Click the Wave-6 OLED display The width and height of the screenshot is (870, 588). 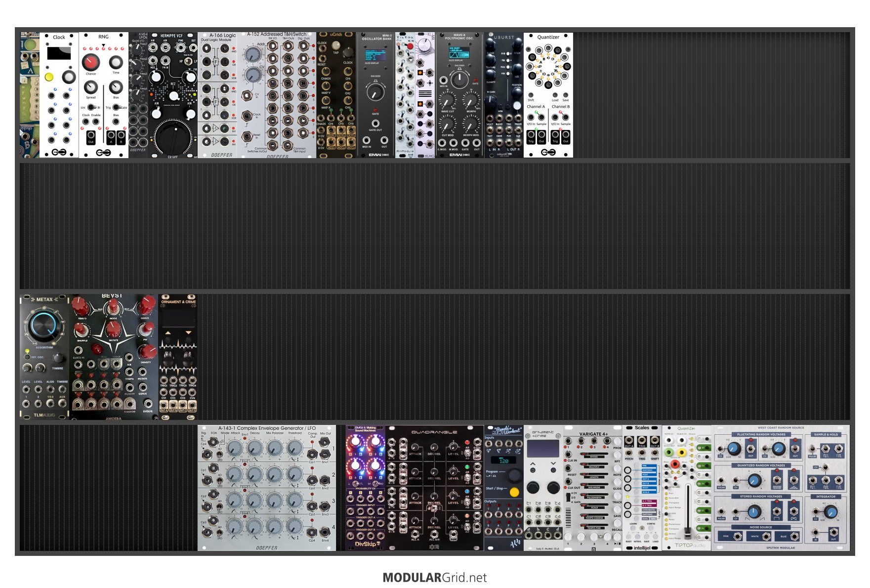point(459,52)
